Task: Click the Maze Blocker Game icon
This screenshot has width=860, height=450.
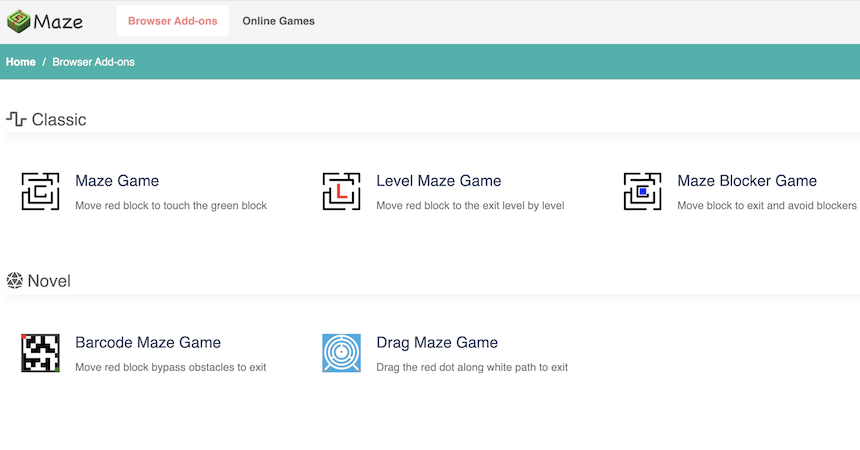Action: pyautogui.click(x=642, y=191)
